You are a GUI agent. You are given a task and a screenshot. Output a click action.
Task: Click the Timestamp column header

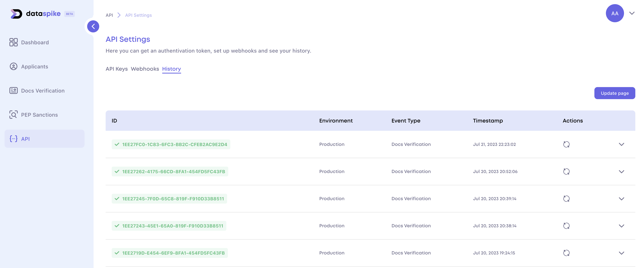click(x=488, y=121)
